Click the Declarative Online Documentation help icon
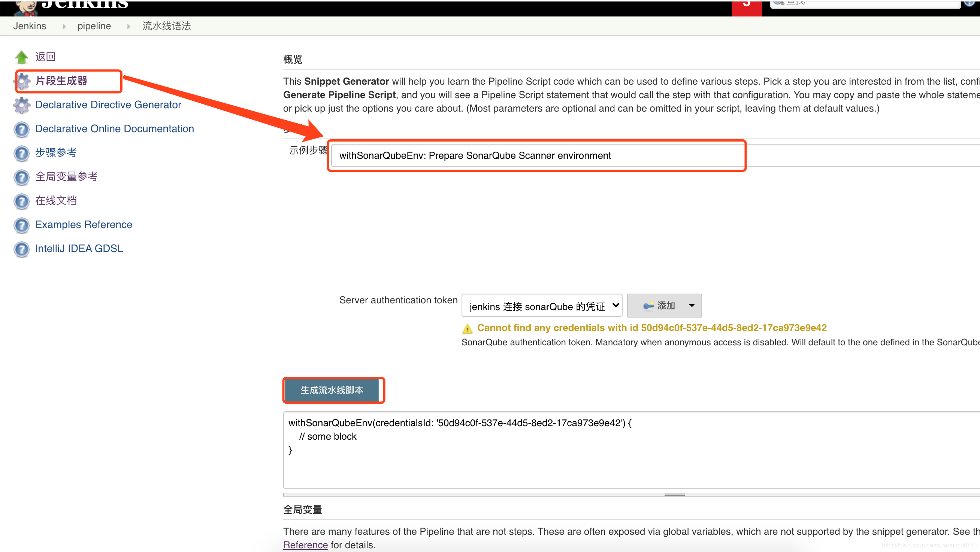 click(x=24, y=128)
